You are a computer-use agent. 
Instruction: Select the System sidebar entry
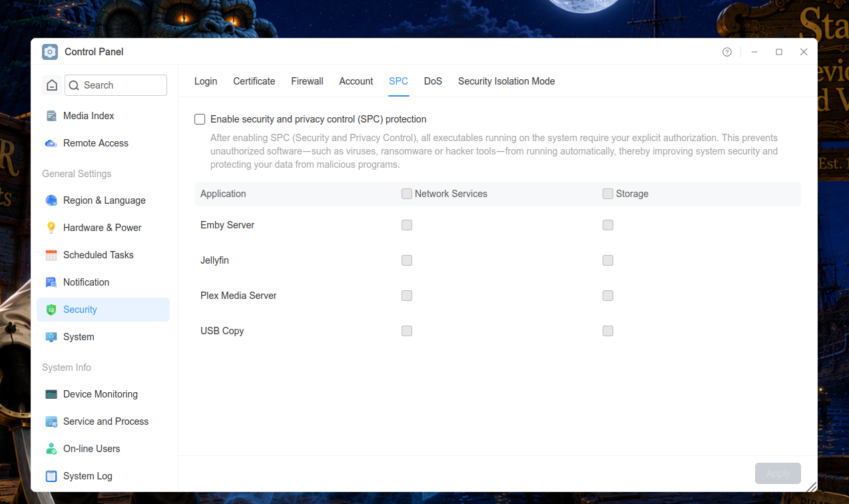pyautogui.click(x=103, y=337)
